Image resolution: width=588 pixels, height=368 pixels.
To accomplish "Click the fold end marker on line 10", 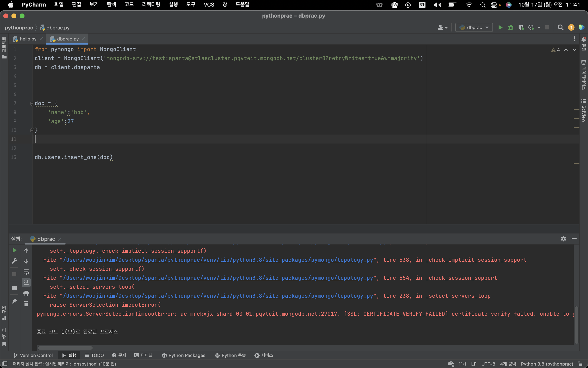I will (32, 130).
